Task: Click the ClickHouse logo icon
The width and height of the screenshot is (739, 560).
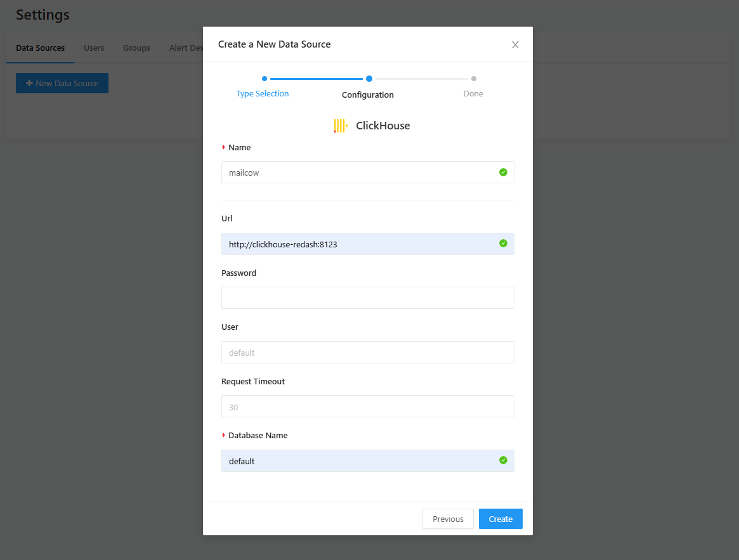Action: (x=341, y=126)
